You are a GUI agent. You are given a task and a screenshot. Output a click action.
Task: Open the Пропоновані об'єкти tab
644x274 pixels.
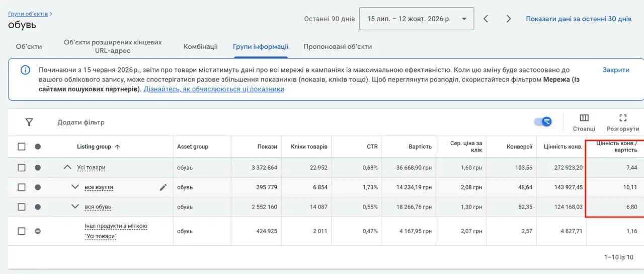click(x=338, y=46)
